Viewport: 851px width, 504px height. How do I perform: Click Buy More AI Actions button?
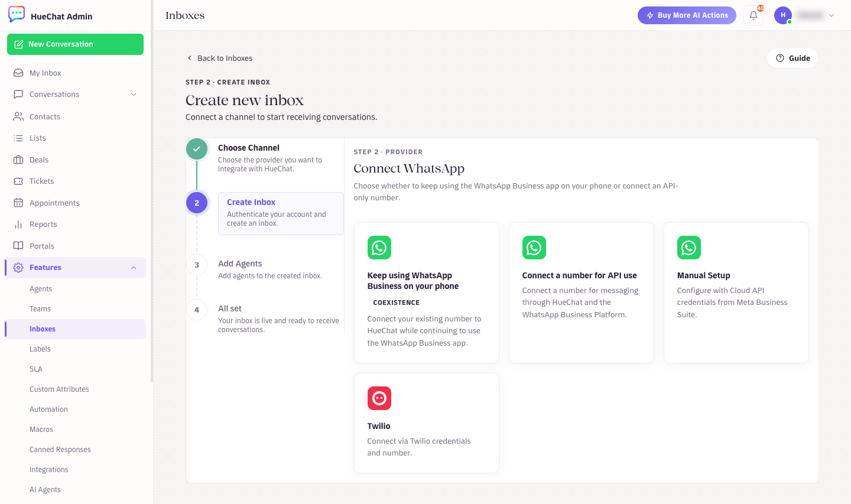tap(687, 15)
